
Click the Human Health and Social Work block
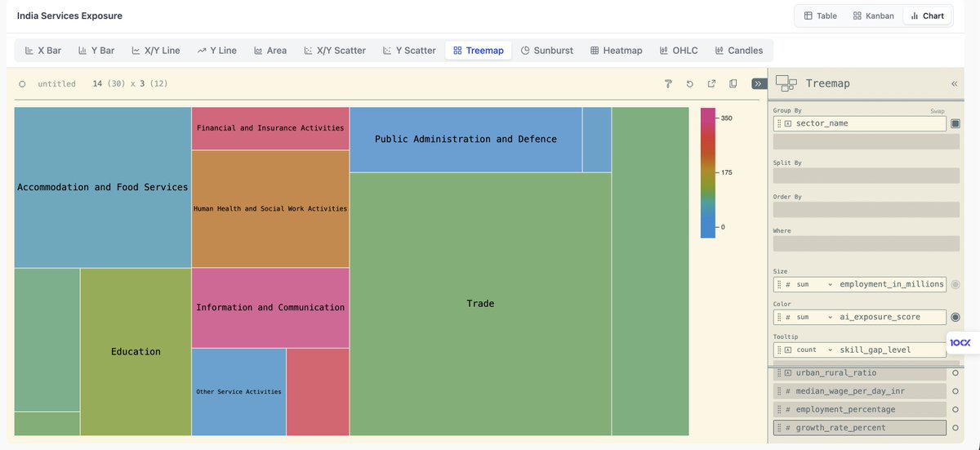point(270,208)
